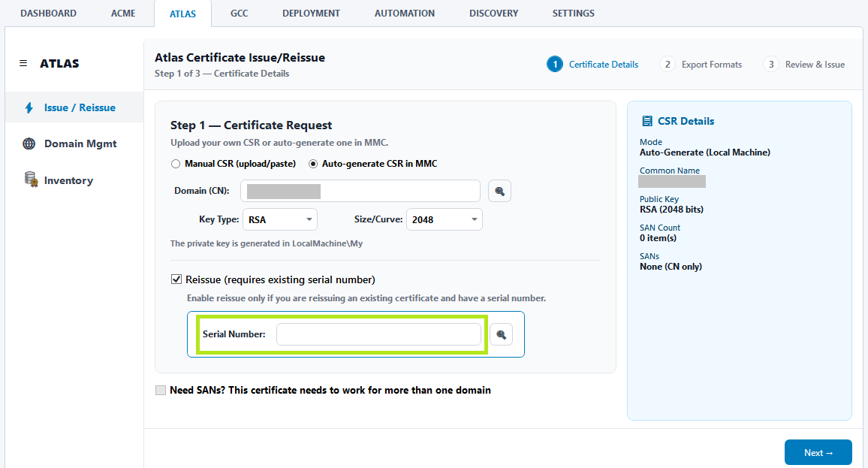Click the Export Formats step label
This screenshot has height=468, width=868.
point(711,65)
